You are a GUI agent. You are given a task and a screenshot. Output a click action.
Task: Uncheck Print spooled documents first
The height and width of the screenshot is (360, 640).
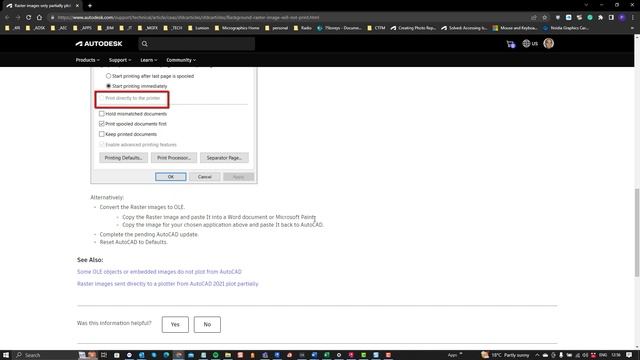tap(102, 124)
